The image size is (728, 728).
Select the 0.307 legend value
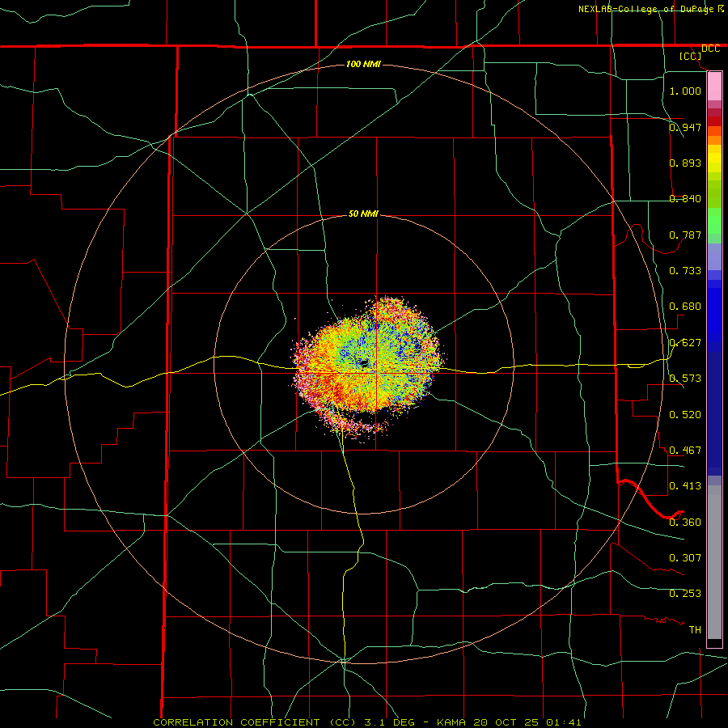[685, 558]
